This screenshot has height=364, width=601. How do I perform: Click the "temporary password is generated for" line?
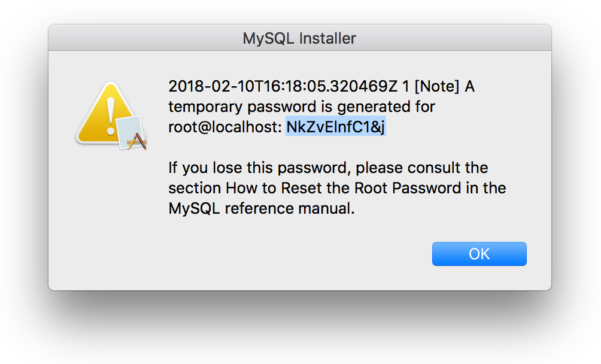pyautogui.click(x=302, y=107)
